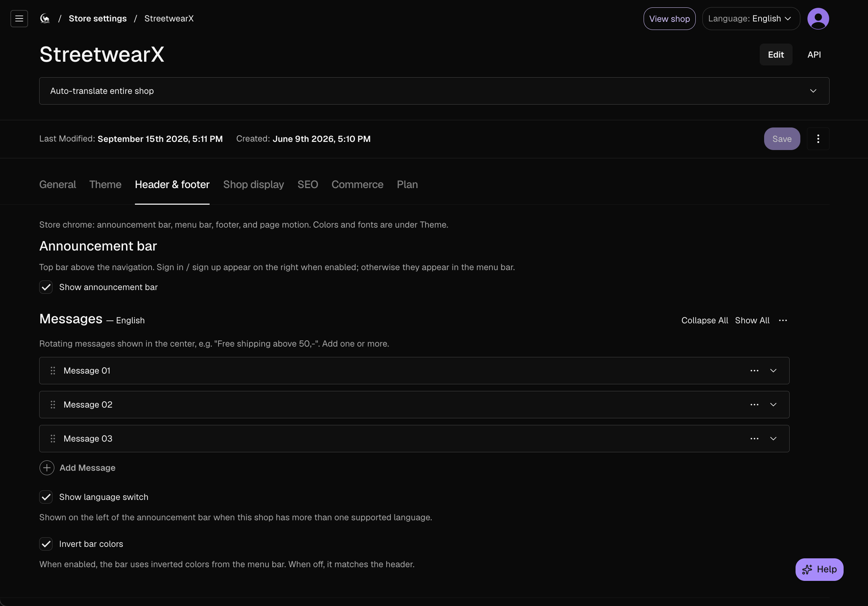Grab the Message 03 drag handle
This screenshot has width=868, height=606.
[53, 439]
